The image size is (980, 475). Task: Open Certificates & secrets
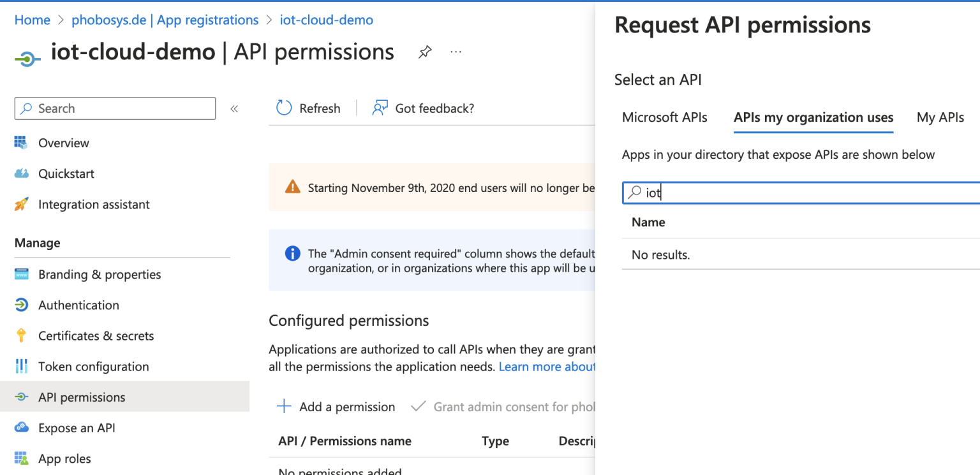click(x=96, y=335)
